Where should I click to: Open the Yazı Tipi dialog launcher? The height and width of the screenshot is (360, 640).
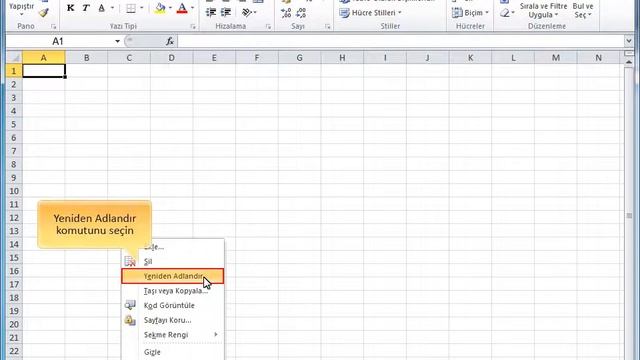(193, 27)
